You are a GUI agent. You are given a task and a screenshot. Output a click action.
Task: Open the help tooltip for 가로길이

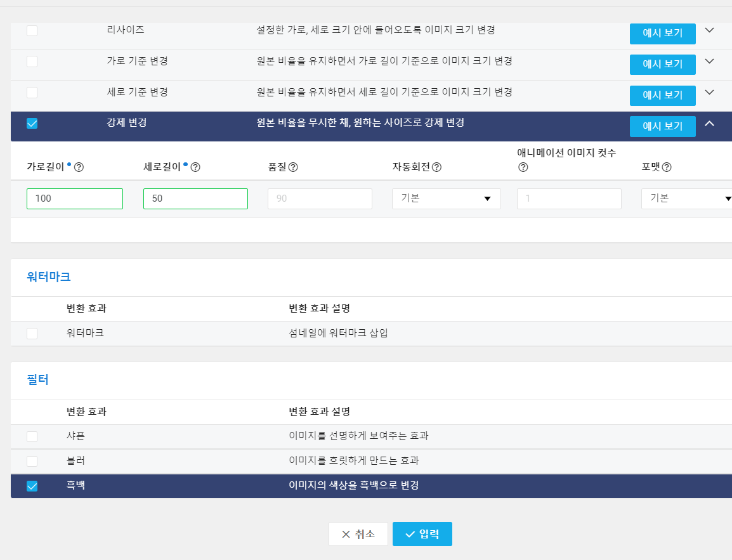point(78,166)
